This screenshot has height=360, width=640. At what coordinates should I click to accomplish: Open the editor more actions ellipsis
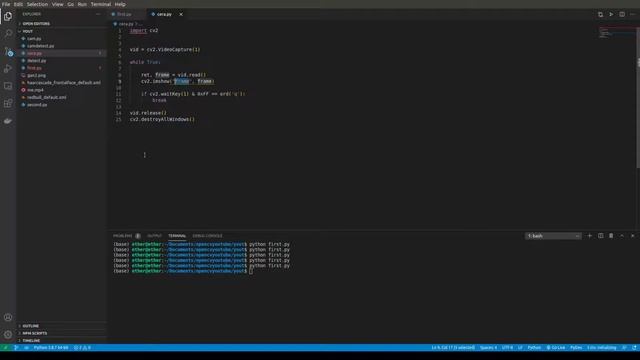pyautogui.click(x=632, y=14)
